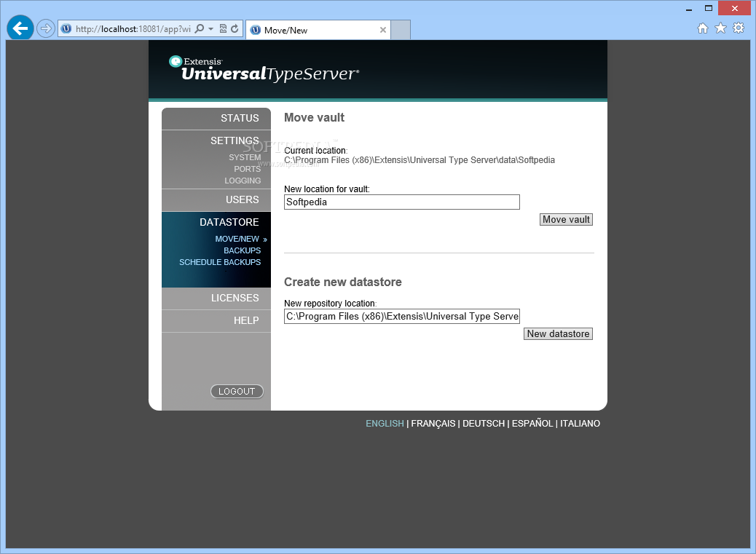Click the new repository location field
The width and height of the screenshot is (756, 554).
coord(401,316)
